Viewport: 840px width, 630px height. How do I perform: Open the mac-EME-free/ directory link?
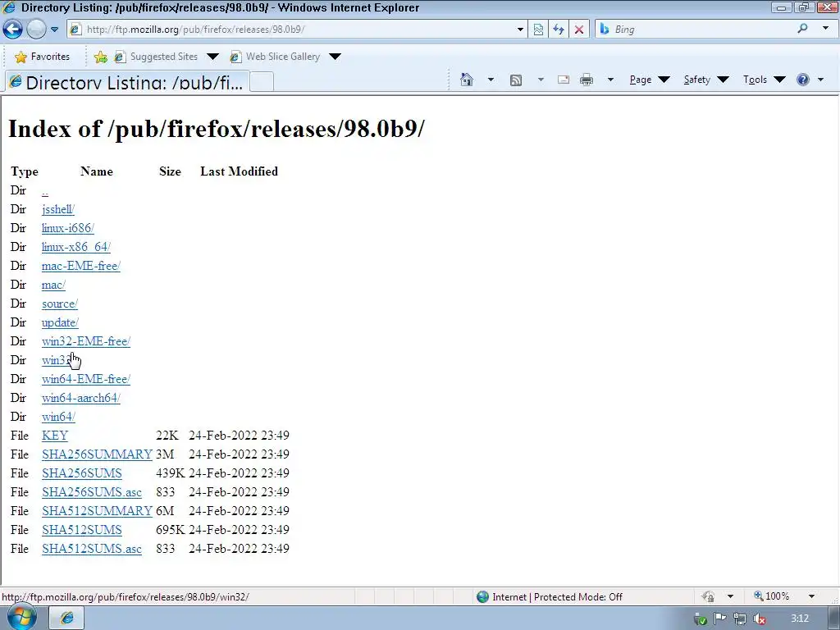point(81,266)
